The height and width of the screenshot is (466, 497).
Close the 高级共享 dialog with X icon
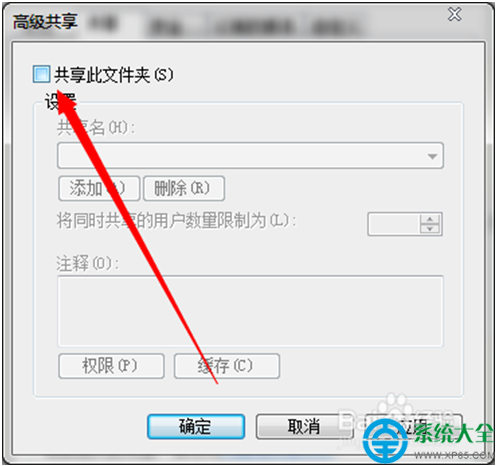pyautogui.click(x=454, y=15)
